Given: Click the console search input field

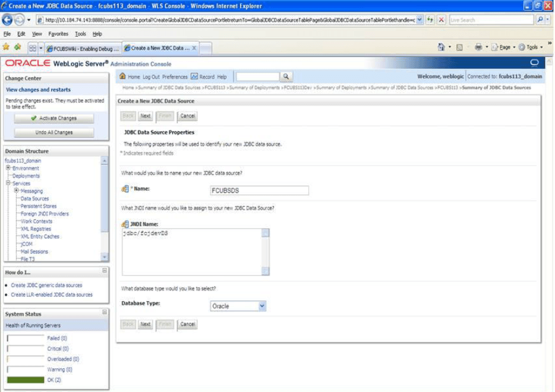Looking at the screenshot, I should click(258, 77).
